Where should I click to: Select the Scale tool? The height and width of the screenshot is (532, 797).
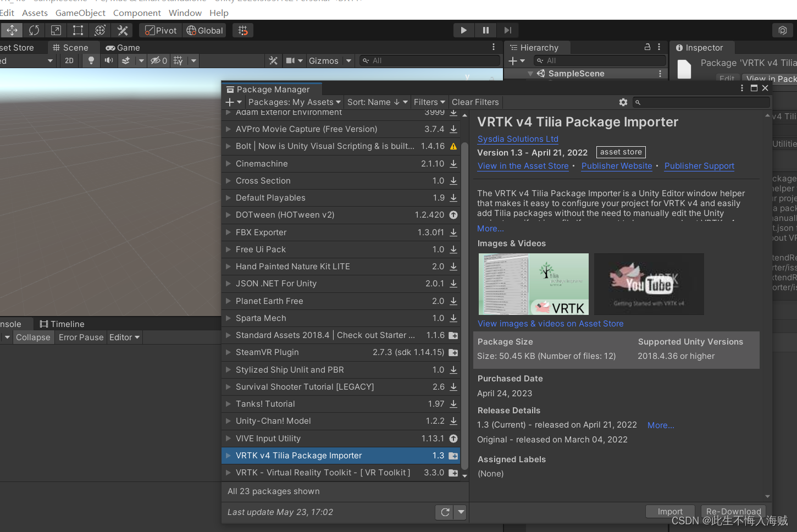click(x=56, y=30)
